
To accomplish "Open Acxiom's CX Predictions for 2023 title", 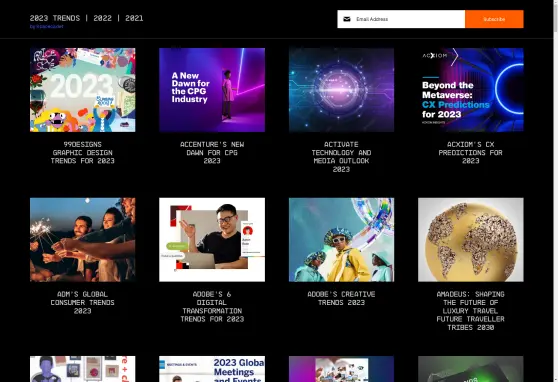I will 471,153.
